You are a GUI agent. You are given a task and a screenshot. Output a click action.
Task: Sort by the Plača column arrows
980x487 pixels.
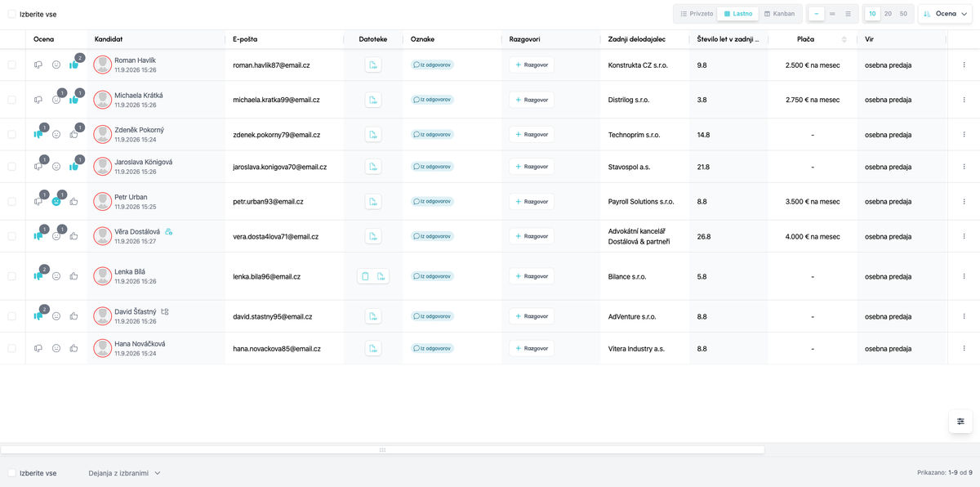pyautogui.click(x=844, y=39)
